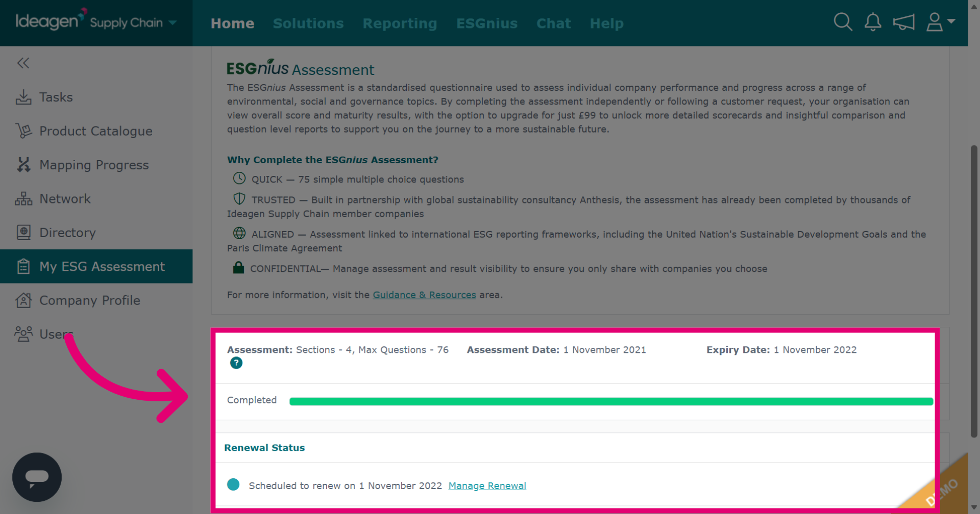Click the green Completed progress bar

pyautogui.click(x=611, y=401)
